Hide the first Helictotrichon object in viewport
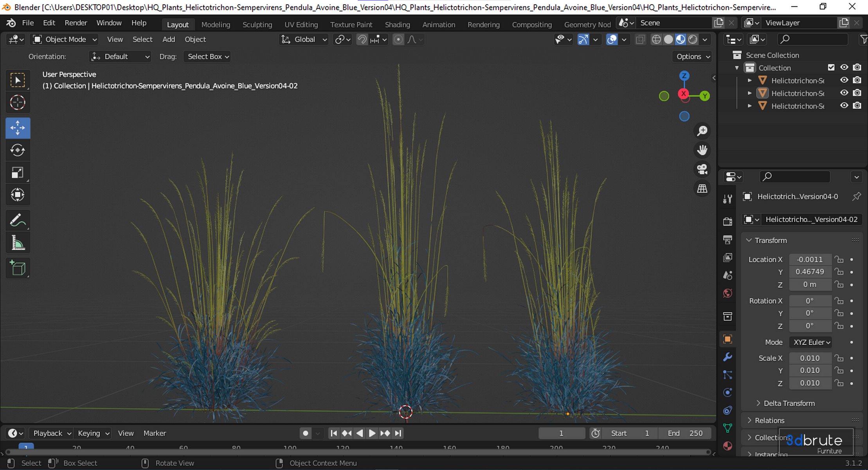 tap(844, 80)
